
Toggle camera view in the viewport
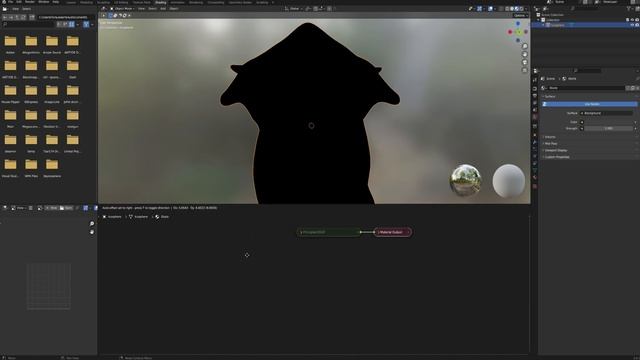tap(525, 62)
